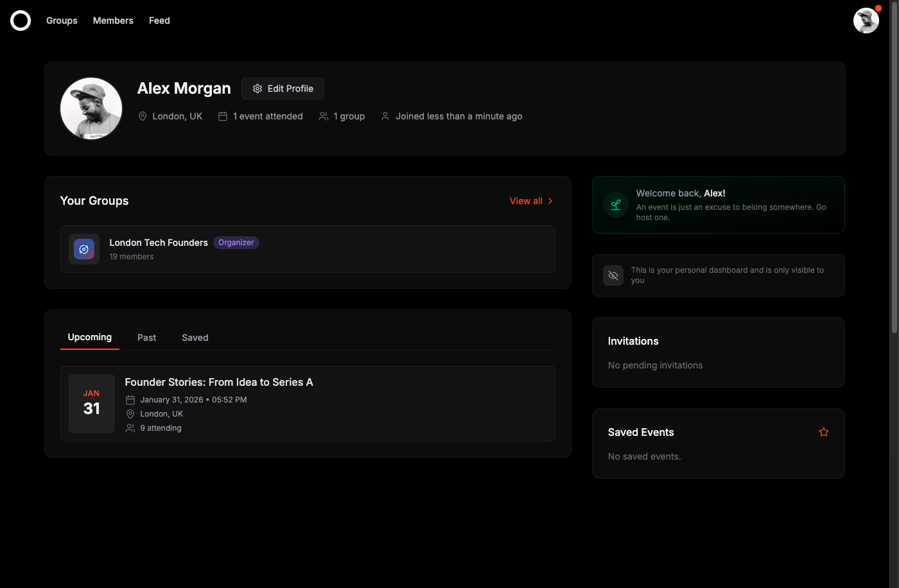Expand View all in Your Groups
Viewport: 899px width, 588px height.
tap(525, 200)
